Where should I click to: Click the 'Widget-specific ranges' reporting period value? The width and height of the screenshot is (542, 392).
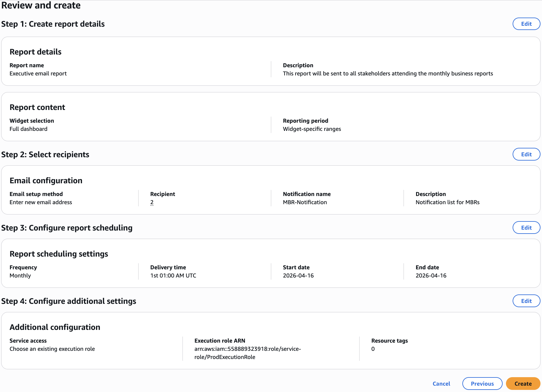coord(312,129)
